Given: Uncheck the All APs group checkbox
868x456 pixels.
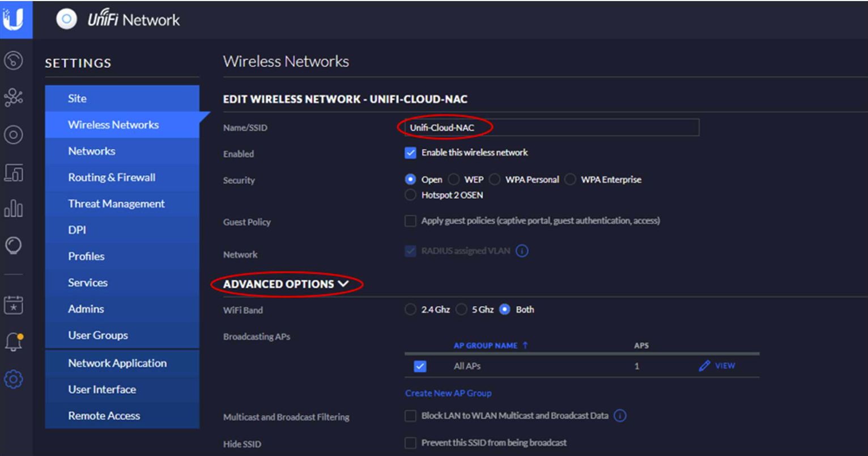Looking at the screenshot, I should coord(420,366).
